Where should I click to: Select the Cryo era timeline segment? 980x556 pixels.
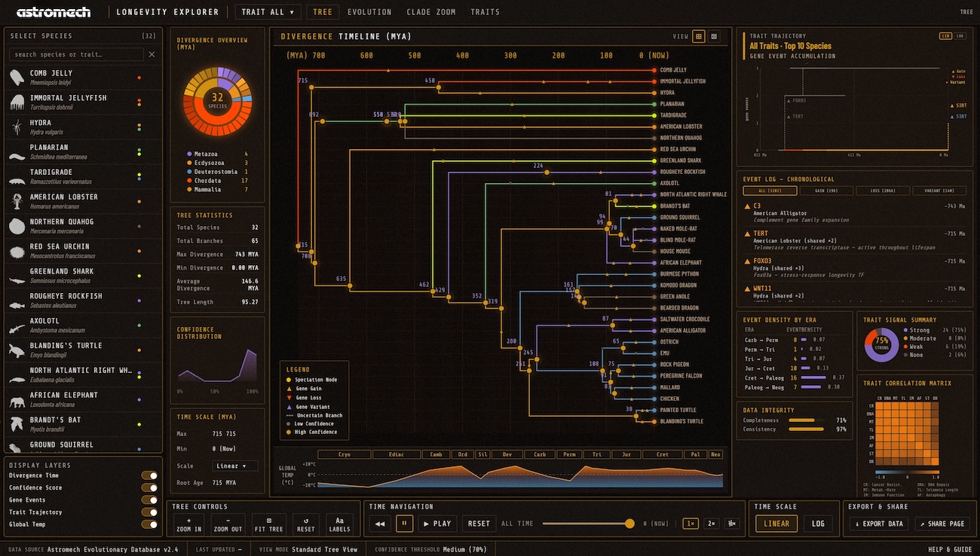(345, 454)
